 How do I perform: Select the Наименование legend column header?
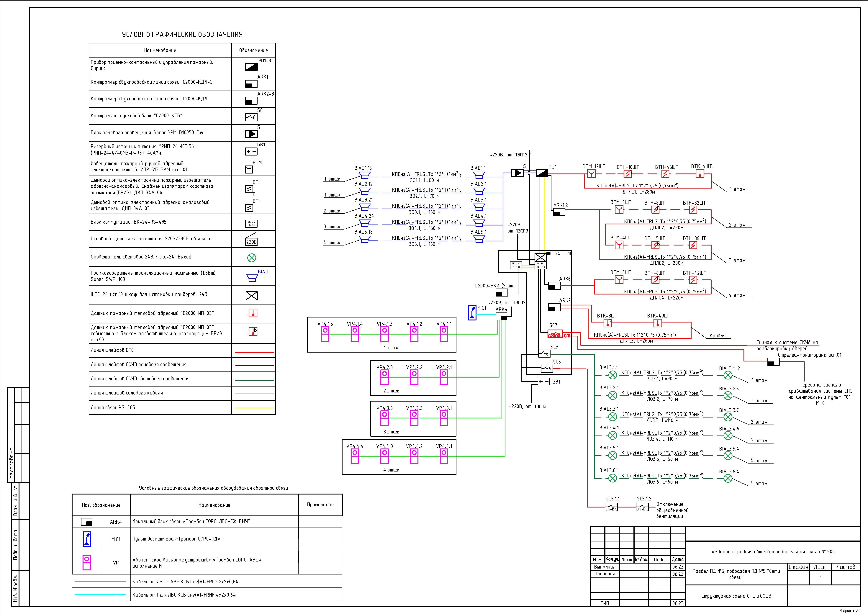pos(160,50)
